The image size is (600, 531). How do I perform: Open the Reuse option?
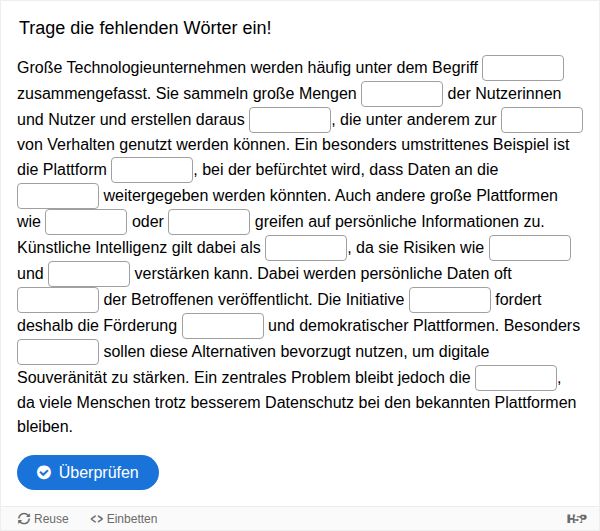44,518
